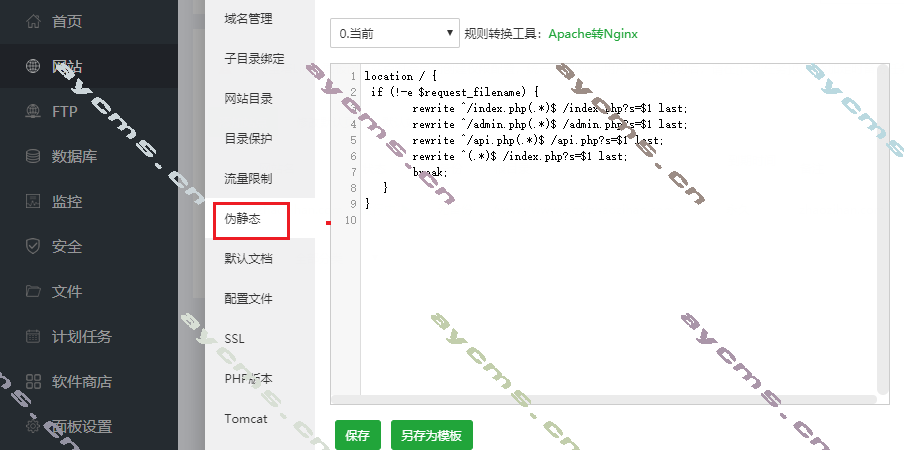The image size is (904, 450).
Task: Click the calendar icon beside 计划任务
Action: point(33,336)
